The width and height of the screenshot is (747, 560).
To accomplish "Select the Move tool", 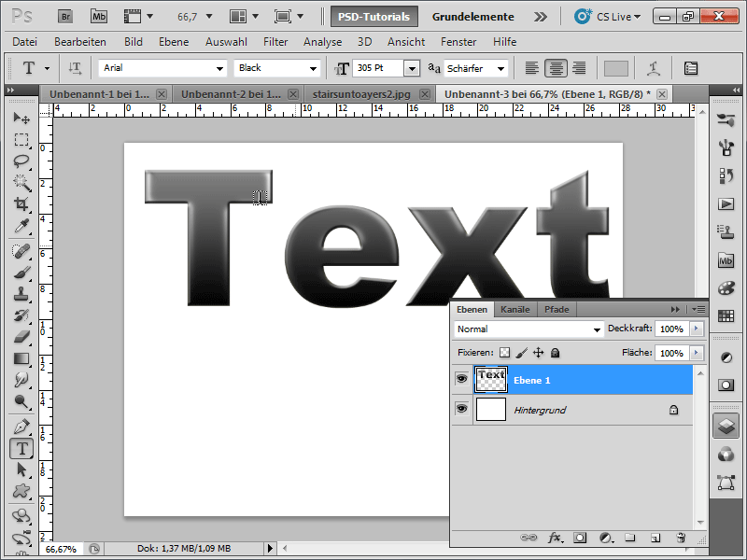I will click(x=21, y=118).
